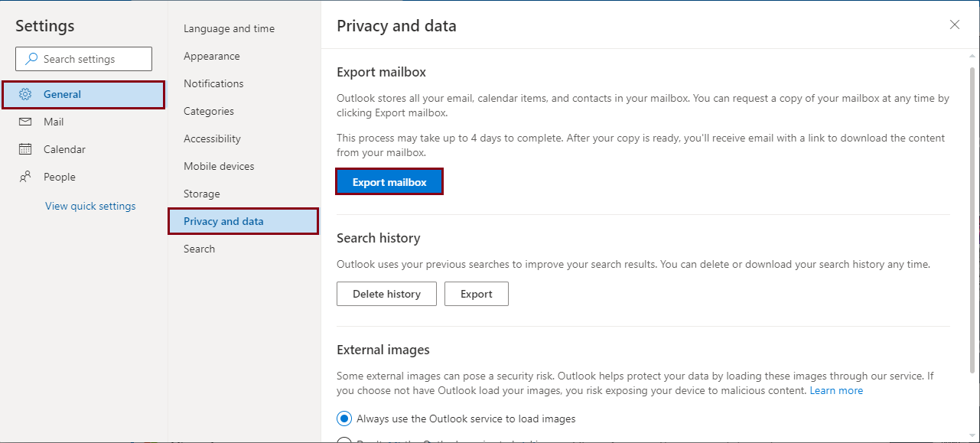980x443 pixels.
Task: Open the Calendar settings category
Action: (83, 149)
